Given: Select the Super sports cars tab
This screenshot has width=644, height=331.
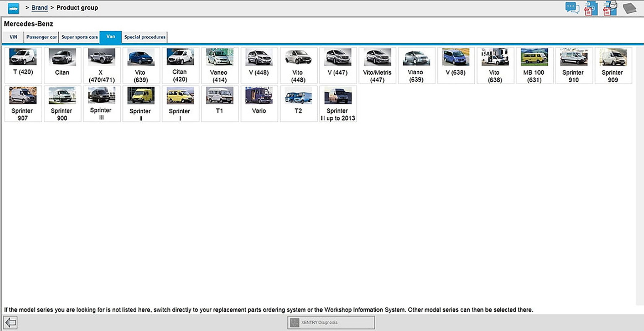Looking at the screenshot, I should 79,37.
